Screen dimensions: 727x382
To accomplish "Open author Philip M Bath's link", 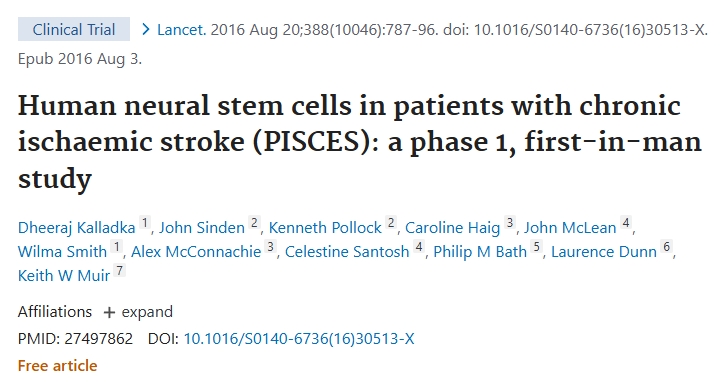I will coord(480,252).
